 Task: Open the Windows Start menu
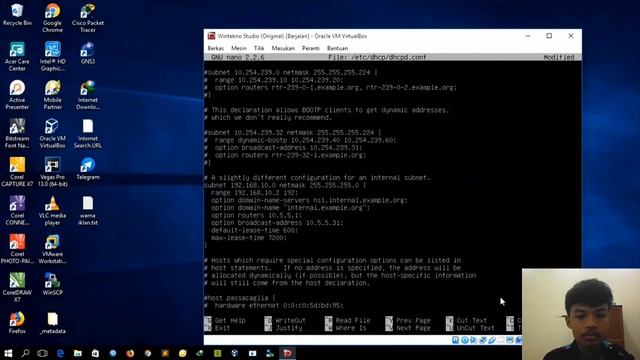click(x=8, y=353)
